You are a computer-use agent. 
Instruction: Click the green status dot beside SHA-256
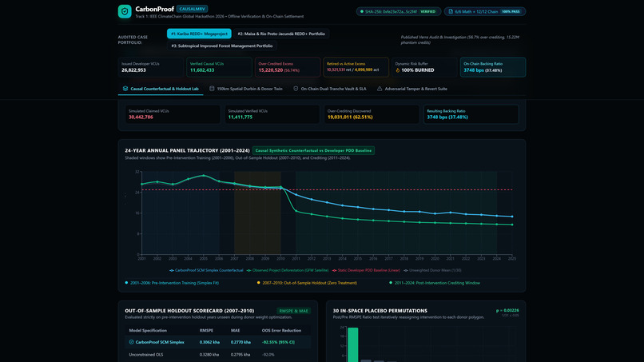[x=362, y=11]
